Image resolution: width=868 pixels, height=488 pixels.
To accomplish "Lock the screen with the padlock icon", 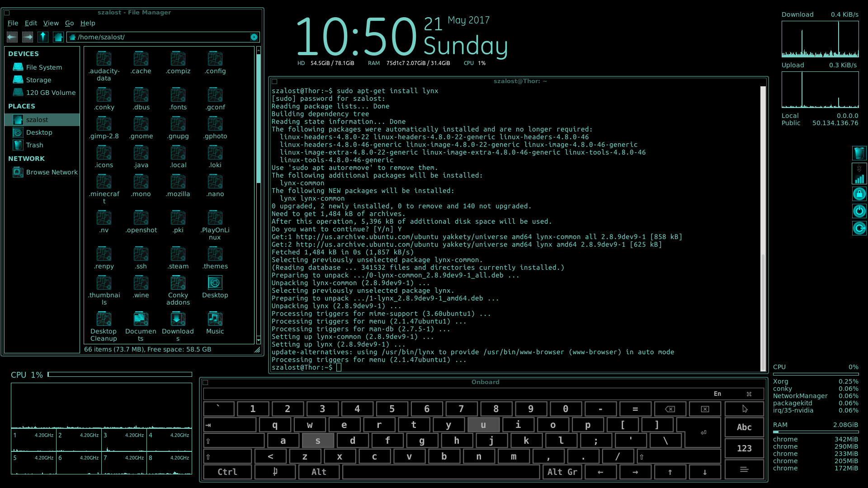I will tap(859, 194).
